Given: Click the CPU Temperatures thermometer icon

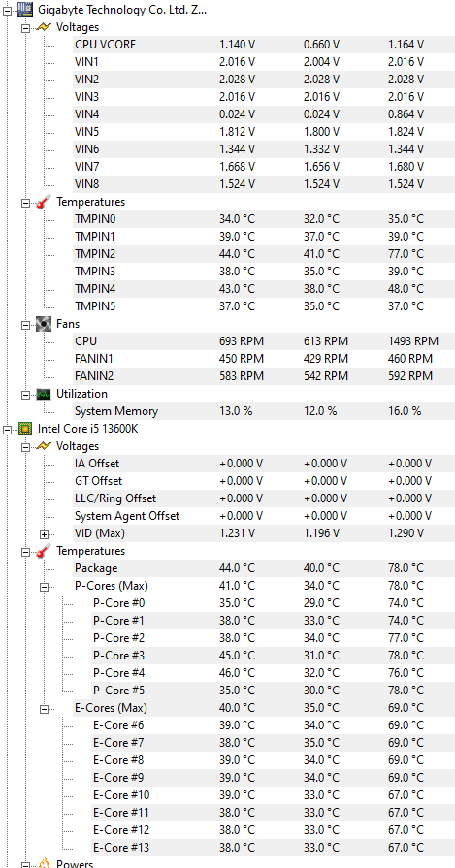Looking at the screenshot, I should point(44,552).
